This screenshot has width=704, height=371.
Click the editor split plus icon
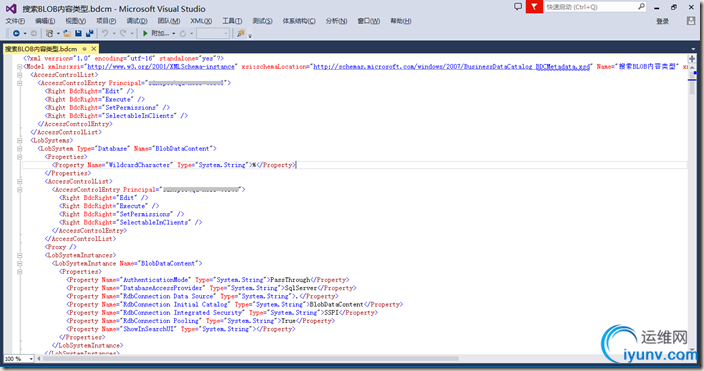[692, 59]
